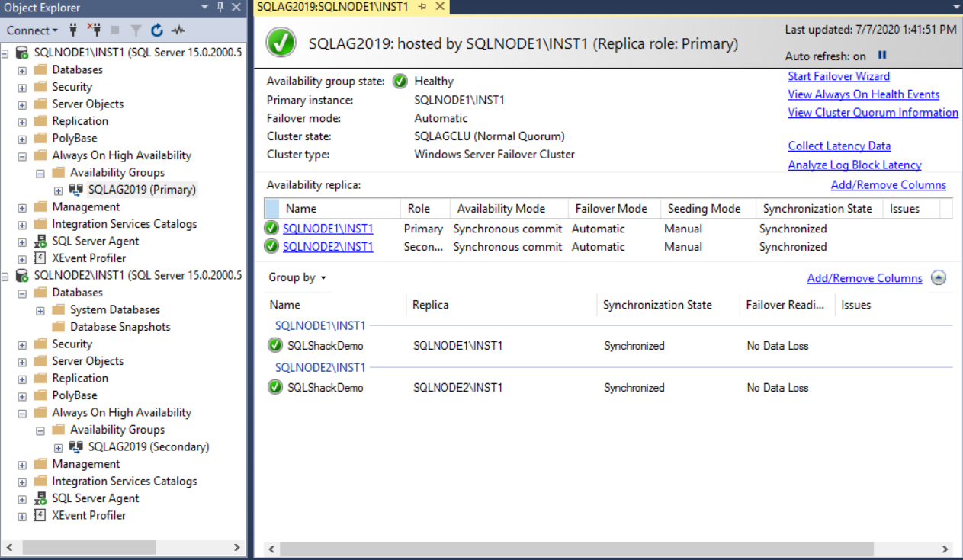Viewport: 963px width, 560px height.
Task: Open the Group by dropdown
Action: click(297, 278)
